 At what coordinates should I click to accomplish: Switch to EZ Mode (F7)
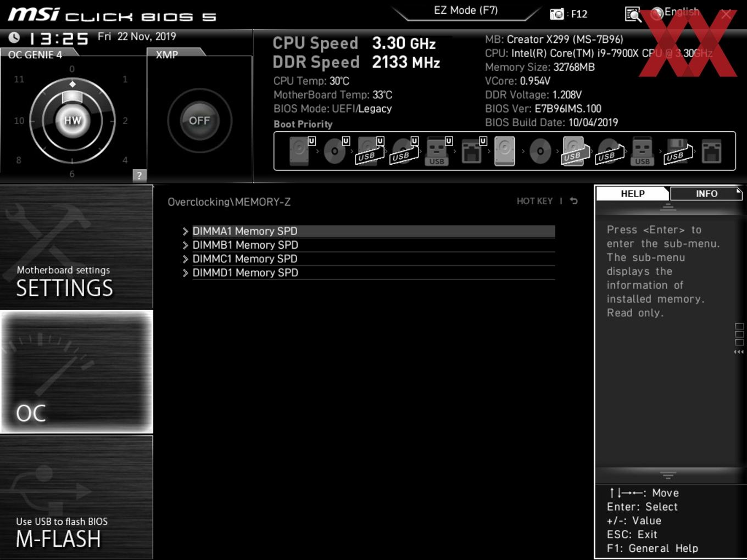pos(466,10)
